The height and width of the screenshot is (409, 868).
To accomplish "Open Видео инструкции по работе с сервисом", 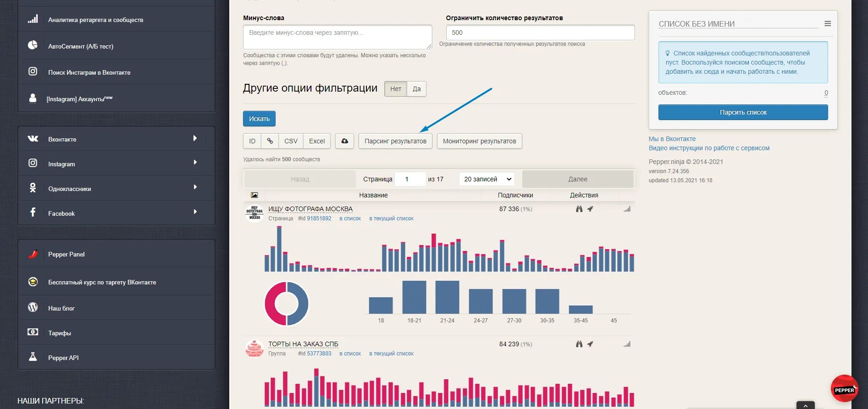I will pos(709,148).
